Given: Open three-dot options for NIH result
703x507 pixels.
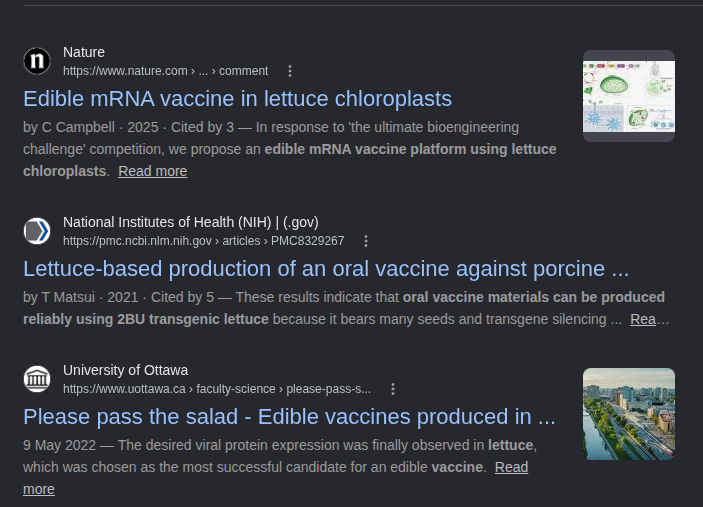Looking at the screenshot, I should (x=366, y=241).
